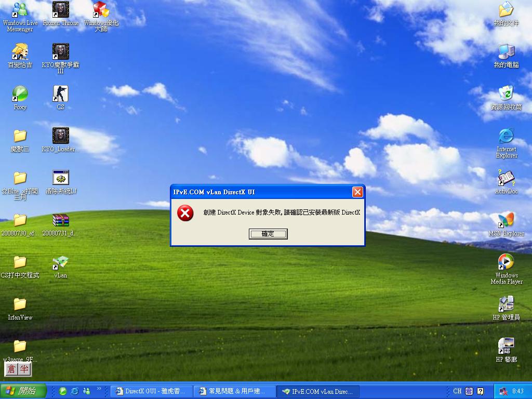
Task: Click the green Foxy quick launch icon
Action: pos(62,391)
